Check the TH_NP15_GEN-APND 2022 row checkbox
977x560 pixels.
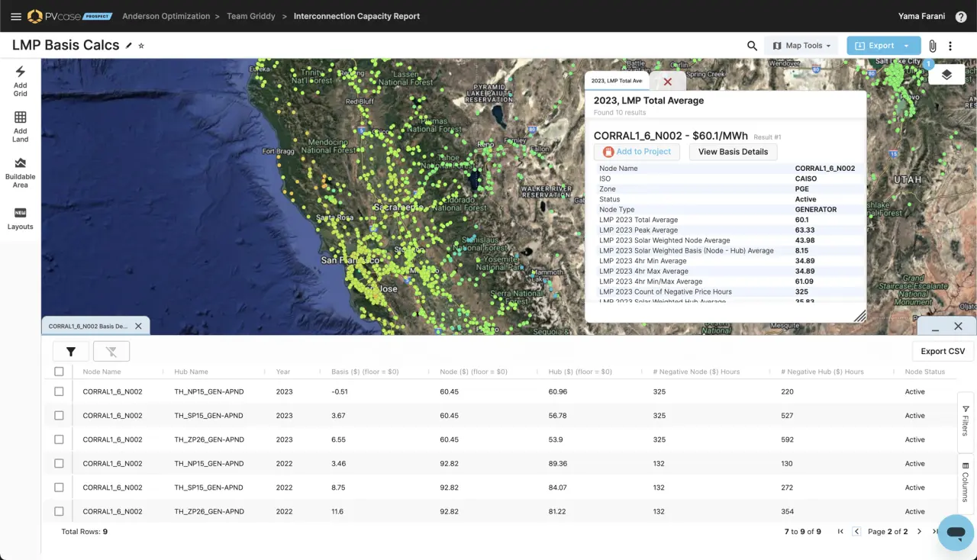[x=59, y=463]
